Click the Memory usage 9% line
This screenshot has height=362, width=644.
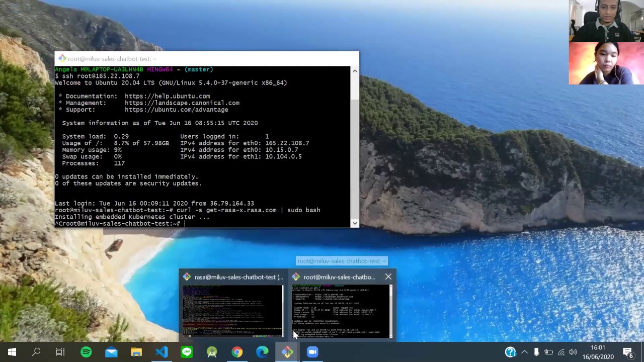(92, 150)
